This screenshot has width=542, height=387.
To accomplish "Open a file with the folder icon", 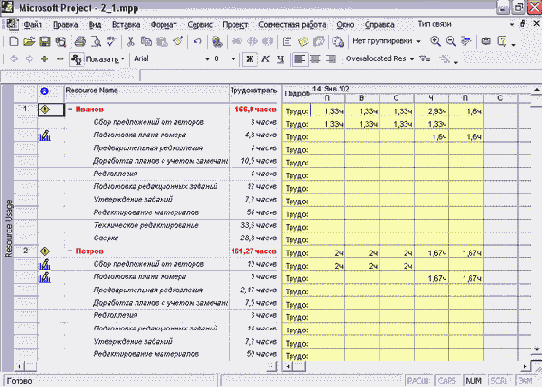I will (x=29, y=42).
